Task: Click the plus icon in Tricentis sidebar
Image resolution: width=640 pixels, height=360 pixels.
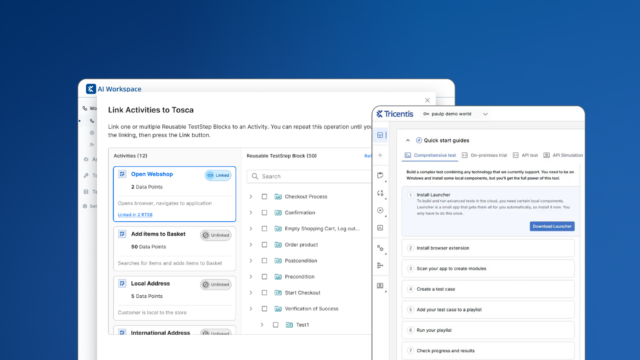Action: [380, 155]
